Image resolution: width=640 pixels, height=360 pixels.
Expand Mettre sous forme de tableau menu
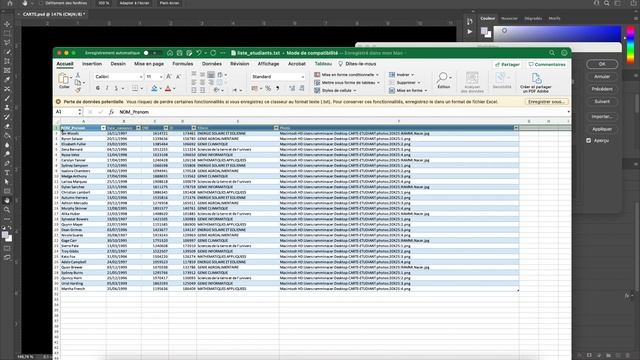coord(347,82)
